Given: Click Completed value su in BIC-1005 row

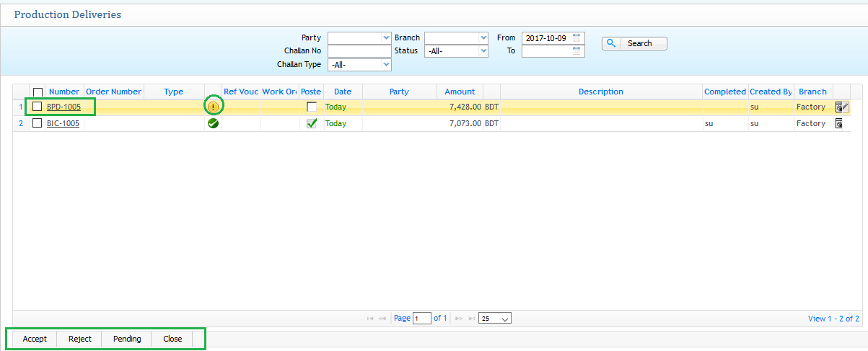Looking at the screenshot, I should tap(709, 124).
